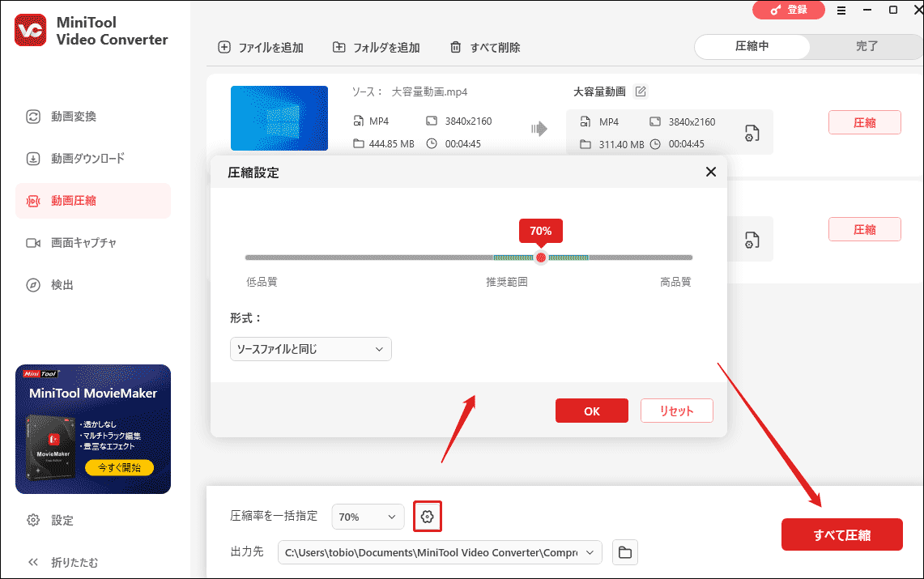Viewport: 924px width, 579px height.
Task: Click すべて圧縮 button
Action: point(842,534)
